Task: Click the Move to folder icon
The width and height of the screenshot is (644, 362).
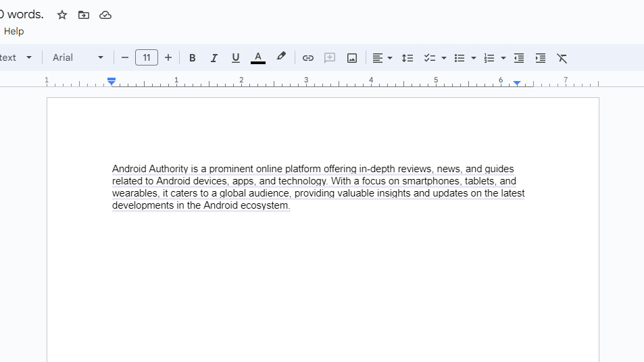Action: (84, 15)
